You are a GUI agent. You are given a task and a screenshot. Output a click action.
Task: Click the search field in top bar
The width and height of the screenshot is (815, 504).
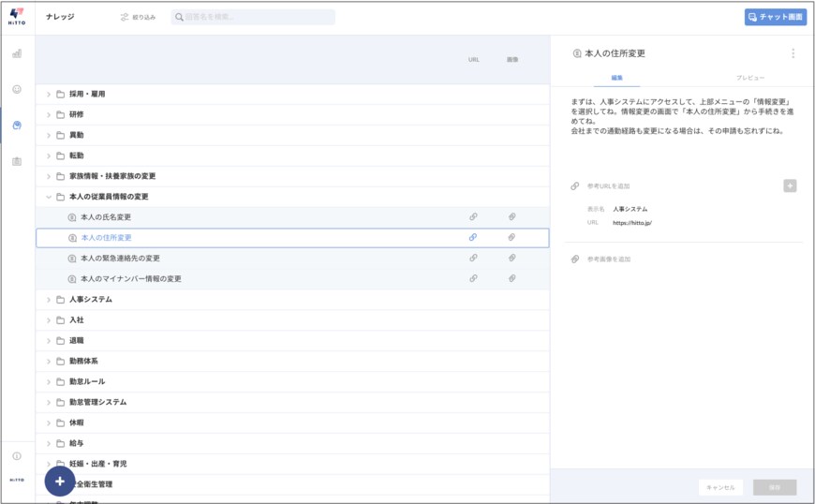(253, 17)
